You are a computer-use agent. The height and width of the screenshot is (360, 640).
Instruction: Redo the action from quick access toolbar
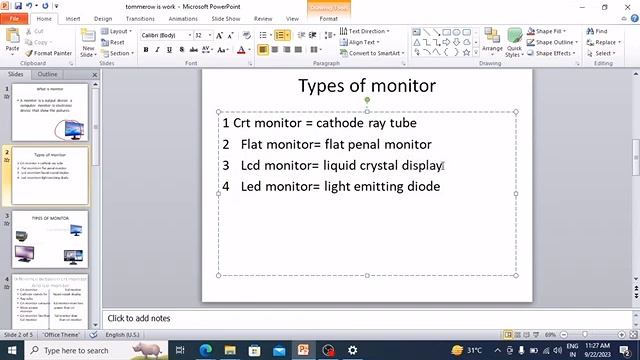(45, 6)
